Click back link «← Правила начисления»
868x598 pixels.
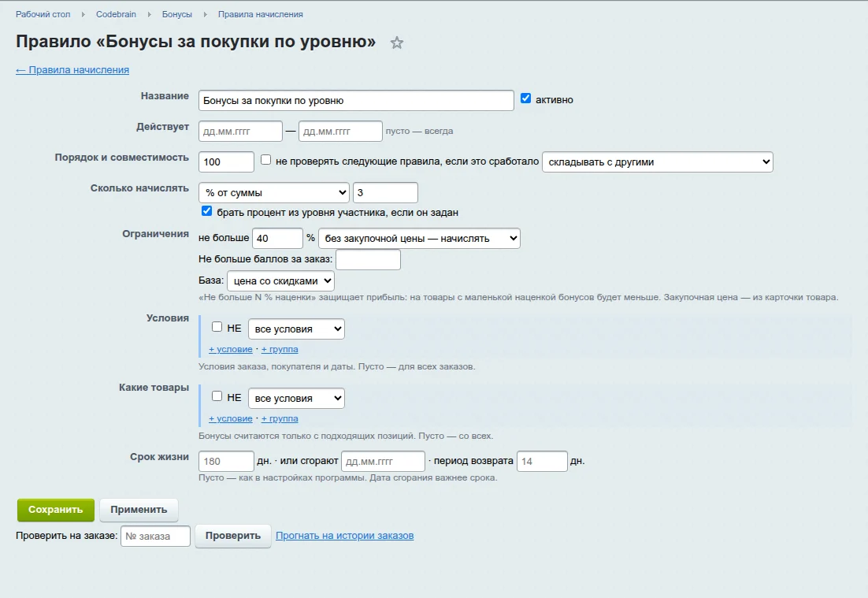pyautogui.click(x=72, y=70)
